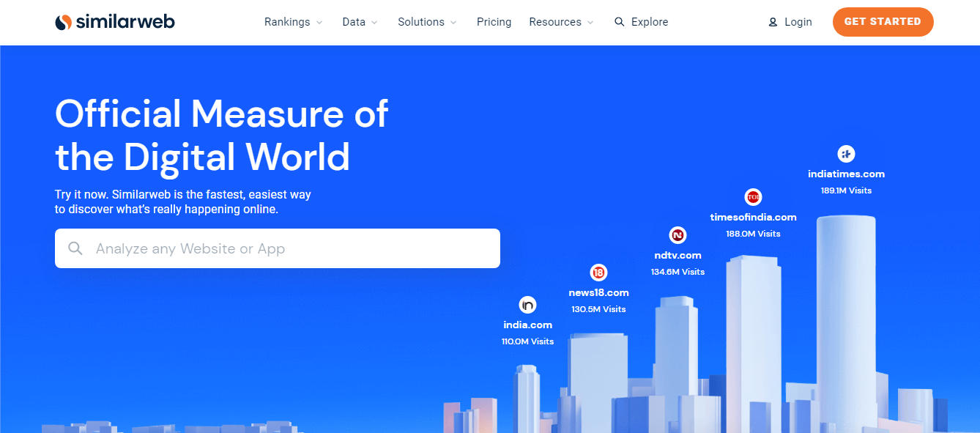The height and width of the screenshot is (433, 980).
Task: Select the ndtv.com label
Action: pyautogui.click(x=678, y=255)
